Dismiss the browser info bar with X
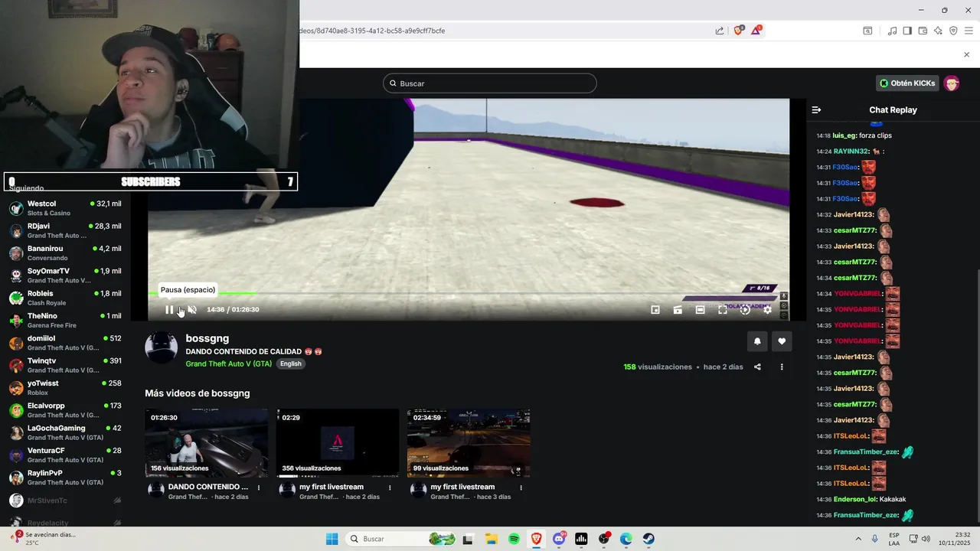 coord(966,54)
